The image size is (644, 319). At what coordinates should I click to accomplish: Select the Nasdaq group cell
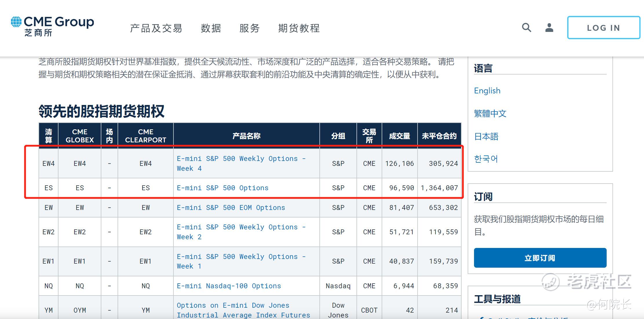pos(338,286)
